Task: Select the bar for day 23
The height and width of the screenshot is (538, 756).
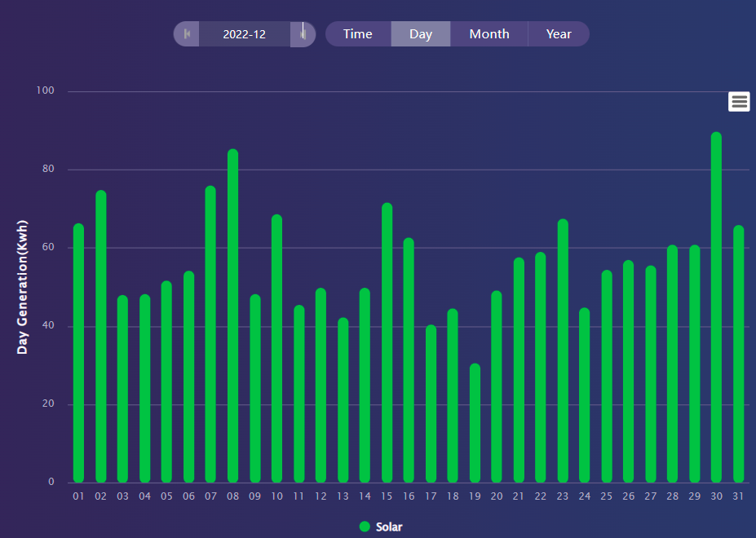Action: click(x=563, y=352)
